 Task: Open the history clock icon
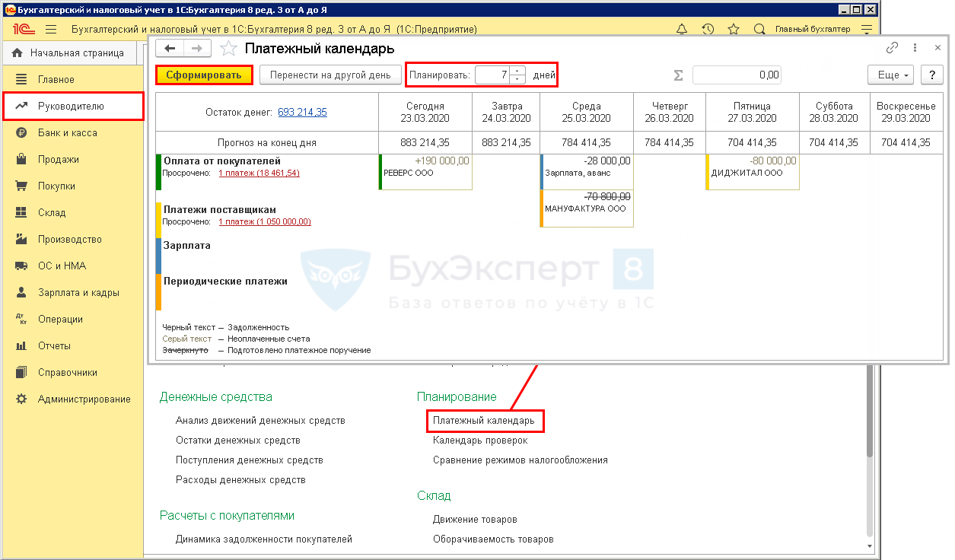708,30
